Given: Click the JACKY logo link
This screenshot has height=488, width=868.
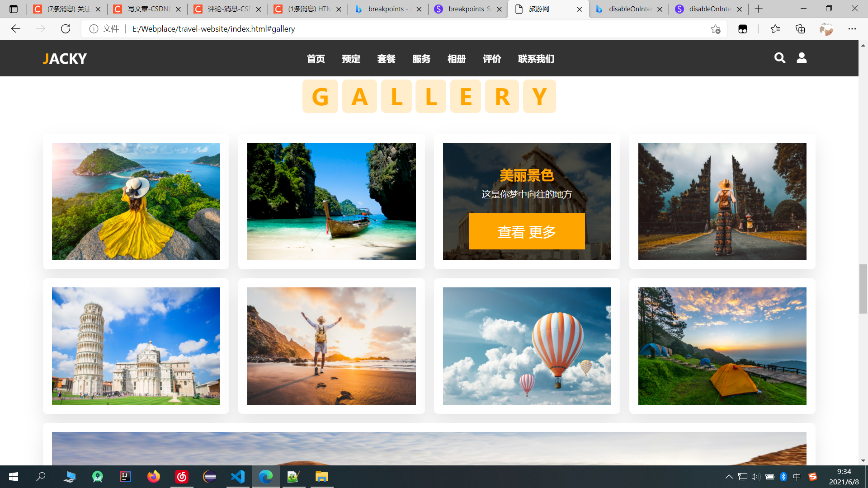Looking at the screenshot, I should click(x=65, y=59).
